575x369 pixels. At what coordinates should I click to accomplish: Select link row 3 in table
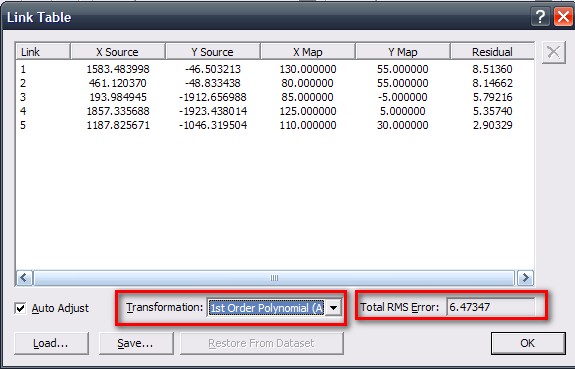tap(274, 97)
